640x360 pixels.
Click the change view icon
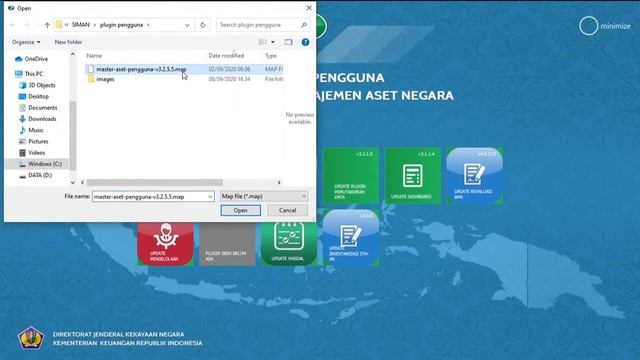[x=263, y=42]
